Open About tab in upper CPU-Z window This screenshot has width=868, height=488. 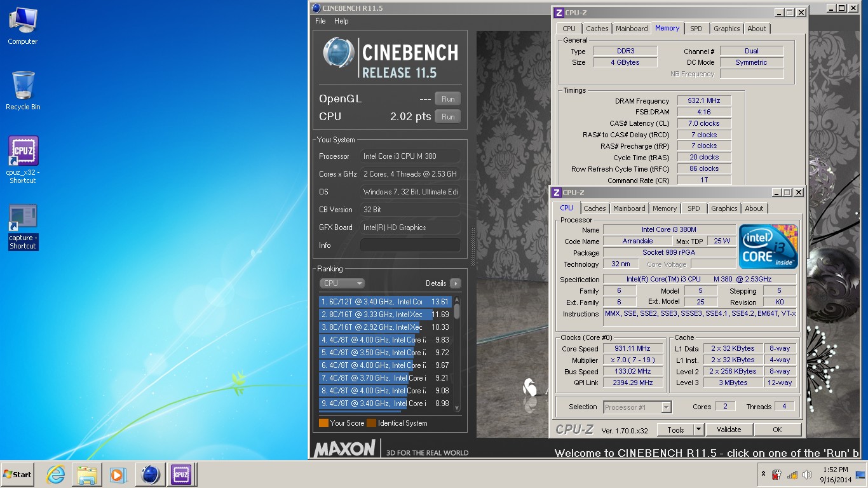coord(757,29)
